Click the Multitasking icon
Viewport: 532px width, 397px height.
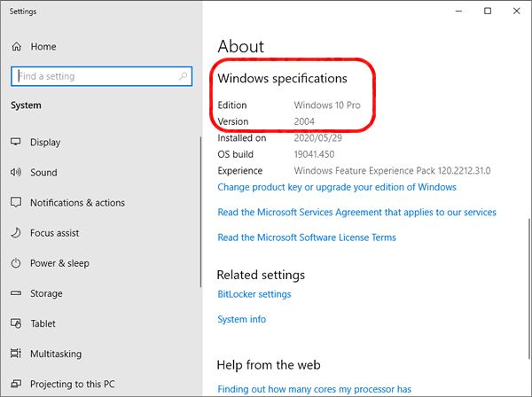pos(16,354)
